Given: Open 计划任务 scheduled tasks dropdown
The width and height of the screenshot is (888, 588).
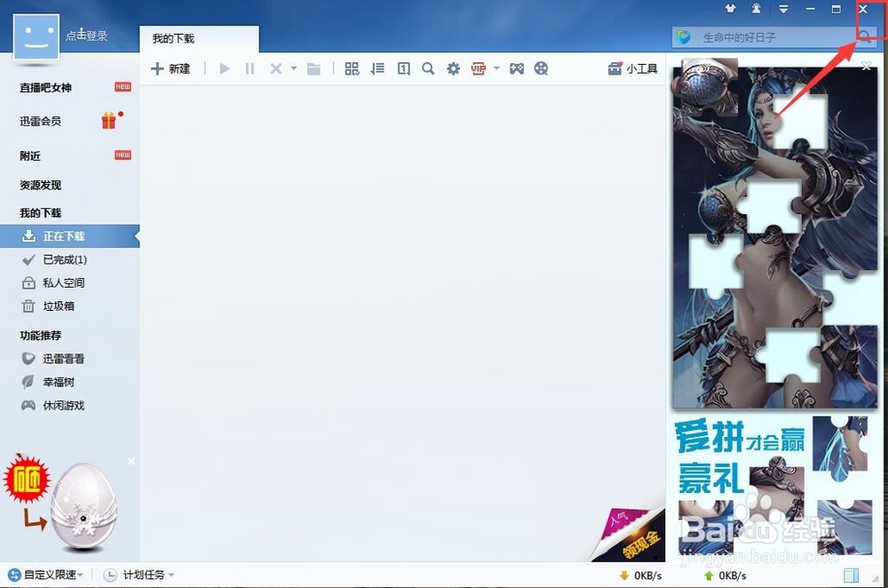Looking at the screenshot, I should [x=139, y=575].
